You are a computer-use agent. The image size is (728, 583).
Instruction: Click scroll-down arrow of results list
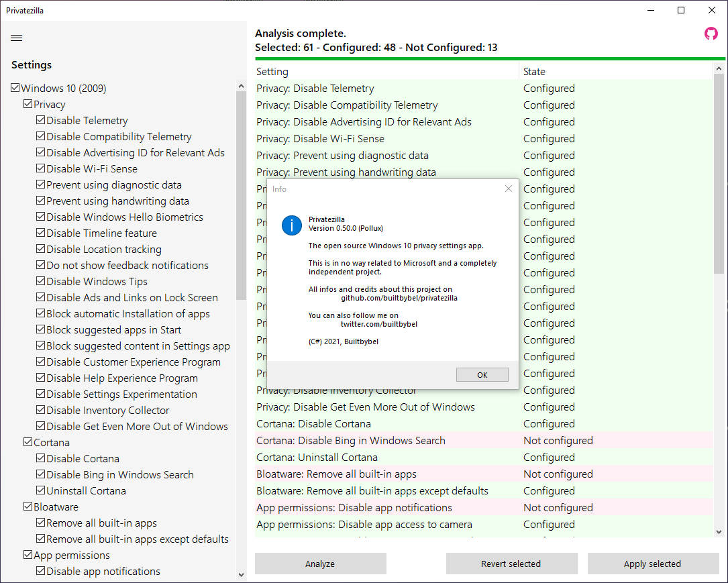point(719,532)
